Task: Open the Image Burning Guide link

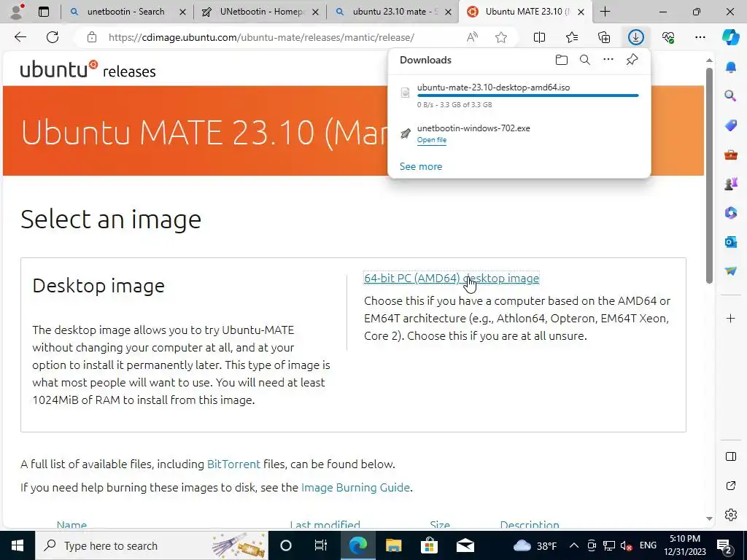Action: click(x=355, y=488)
